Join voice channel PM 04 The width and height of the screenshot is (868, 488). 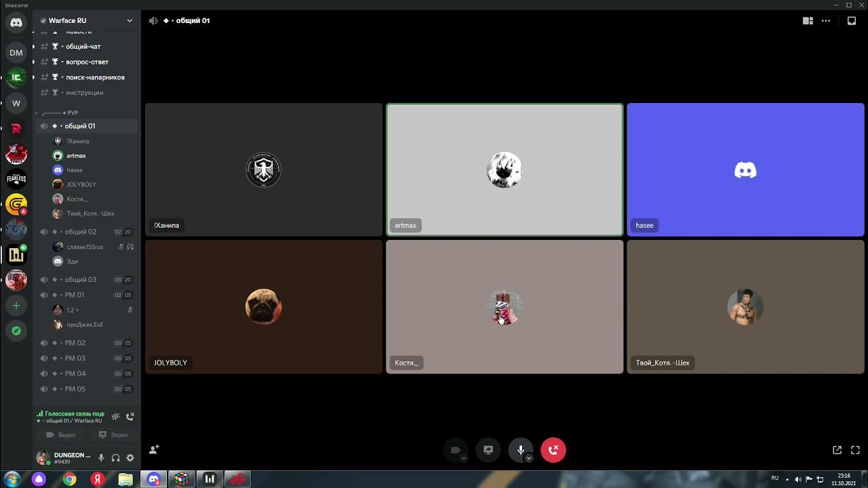click(87, 373)
